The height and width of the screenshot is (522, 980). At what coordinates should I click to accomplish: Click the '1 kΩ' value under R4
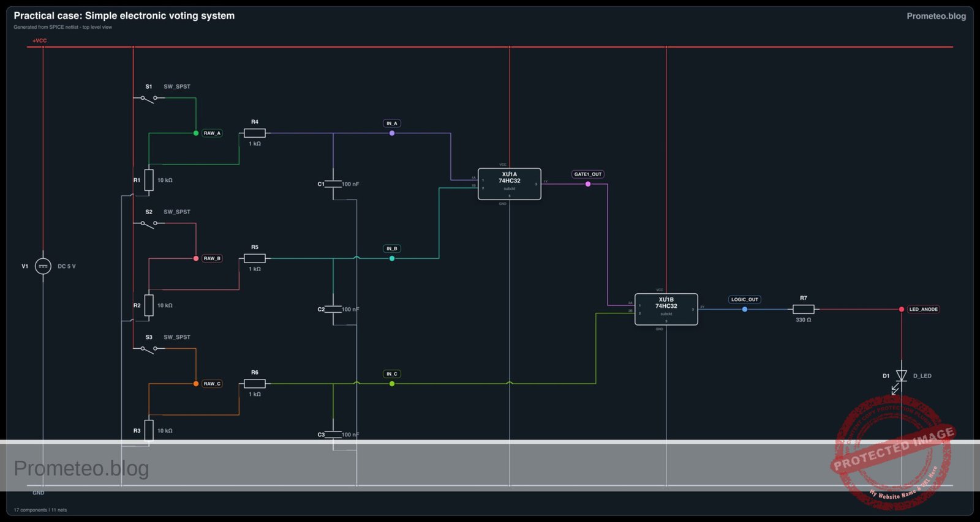pos(255,143)
